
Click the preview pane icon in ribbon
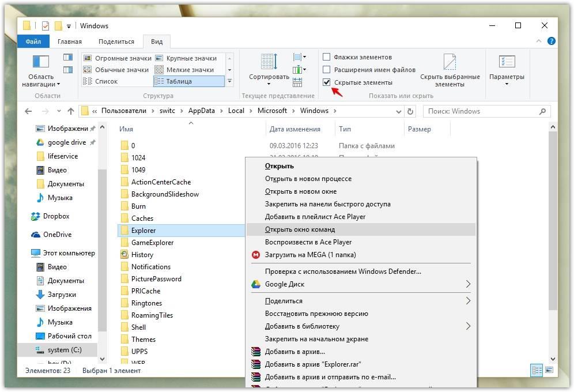click(68, 57)
